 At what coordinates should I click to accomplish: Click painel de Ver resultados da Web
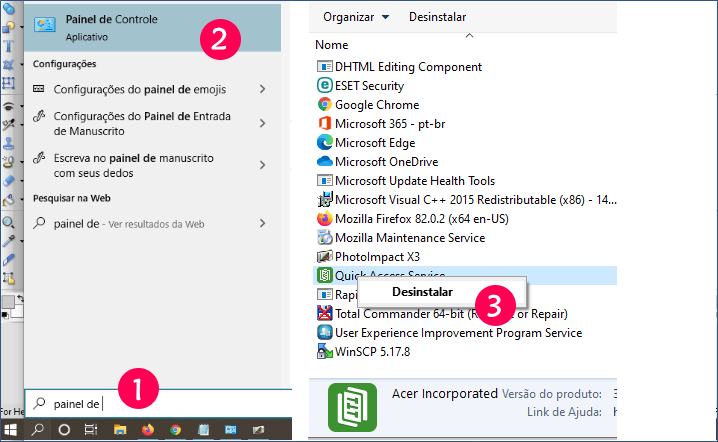129,224
